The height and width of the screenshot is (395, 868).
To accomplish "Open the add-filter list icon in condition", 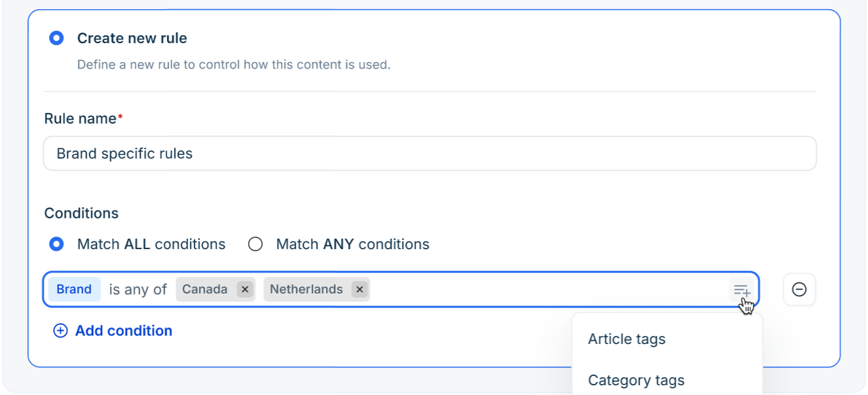I will click(x=742, y=290).
